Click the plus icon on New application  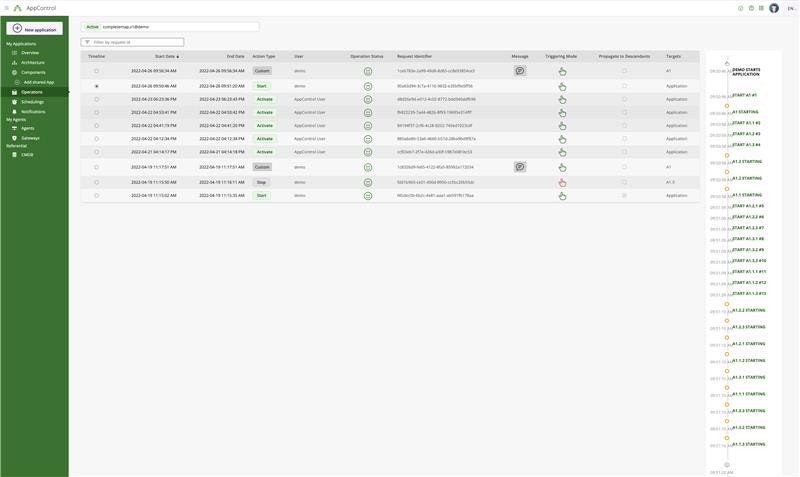[x=17, y=28]
